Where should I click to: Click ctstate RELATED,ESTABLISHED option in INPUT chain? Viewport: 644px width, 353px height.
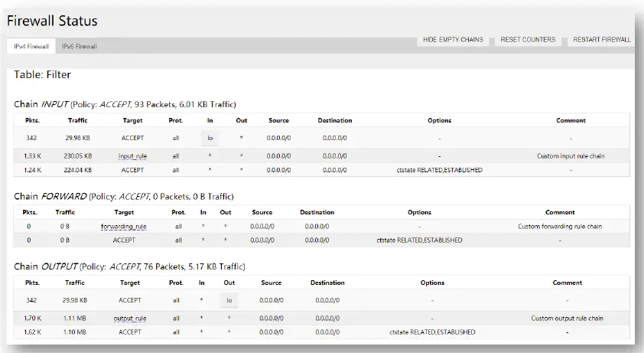(x=440, y=170)
